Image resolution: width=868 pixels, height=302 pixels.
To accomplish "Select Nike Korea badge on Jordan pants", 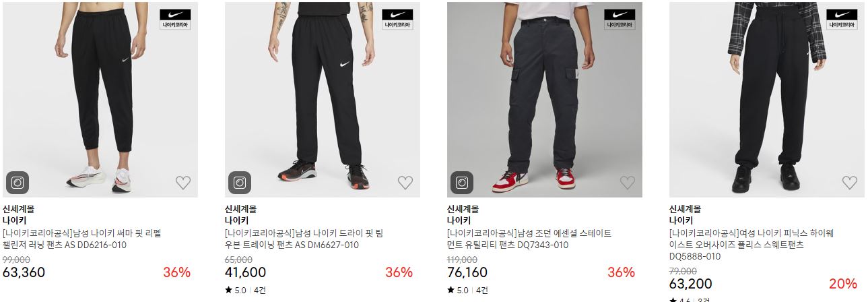I will [620, 19].
